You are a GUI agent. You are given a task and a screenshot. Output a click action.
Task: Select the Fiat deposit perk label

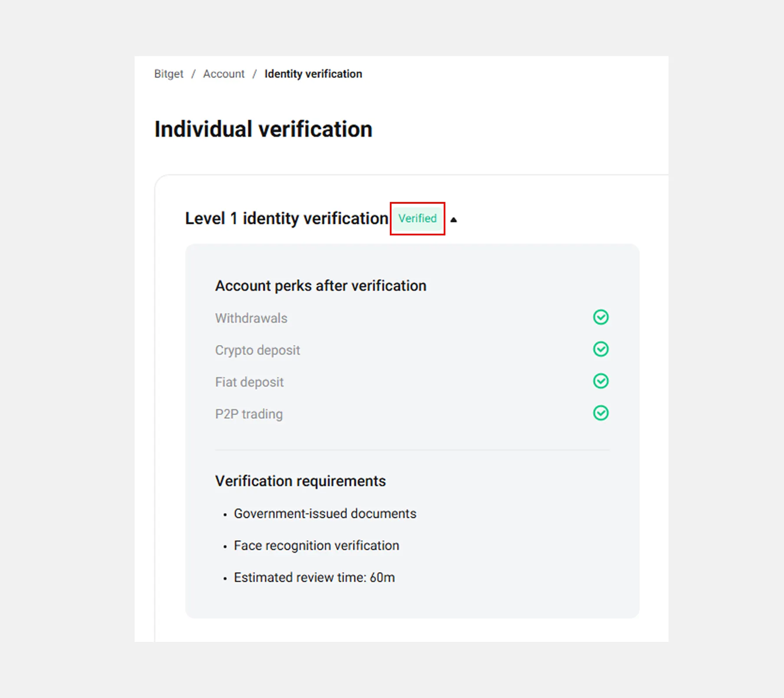(249, 382)
